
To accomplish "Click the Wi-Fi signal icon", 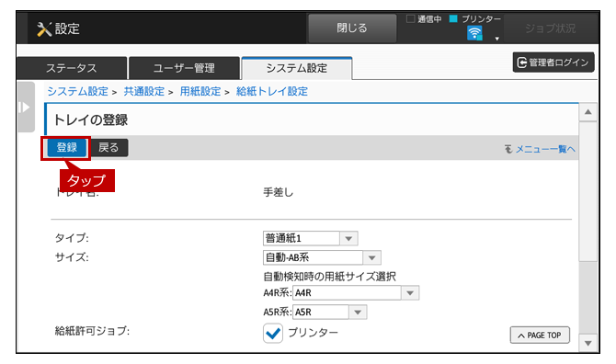I will (x=474, y=33).
